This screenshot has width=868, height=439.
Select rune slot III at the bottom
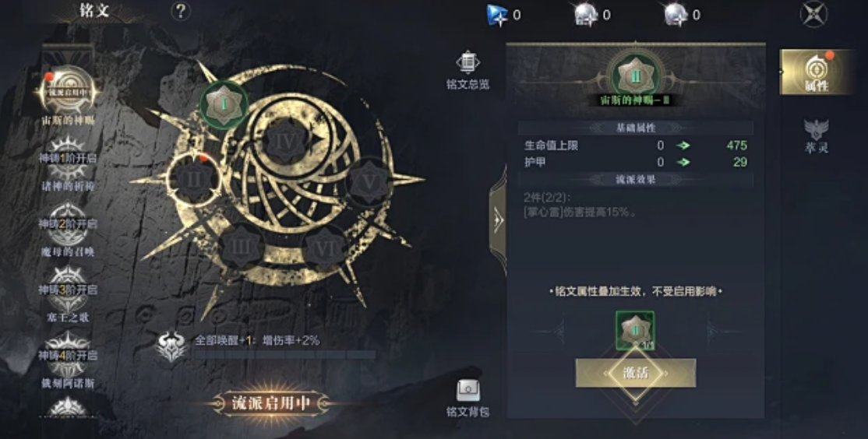pos(241,247)
